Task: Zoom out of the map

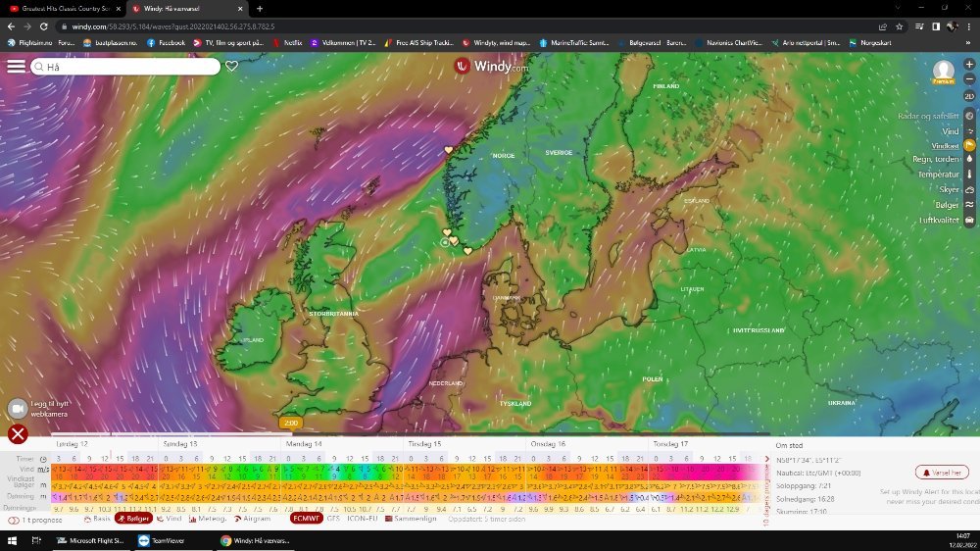Action: pyautogui.click(x=969, y=79)
